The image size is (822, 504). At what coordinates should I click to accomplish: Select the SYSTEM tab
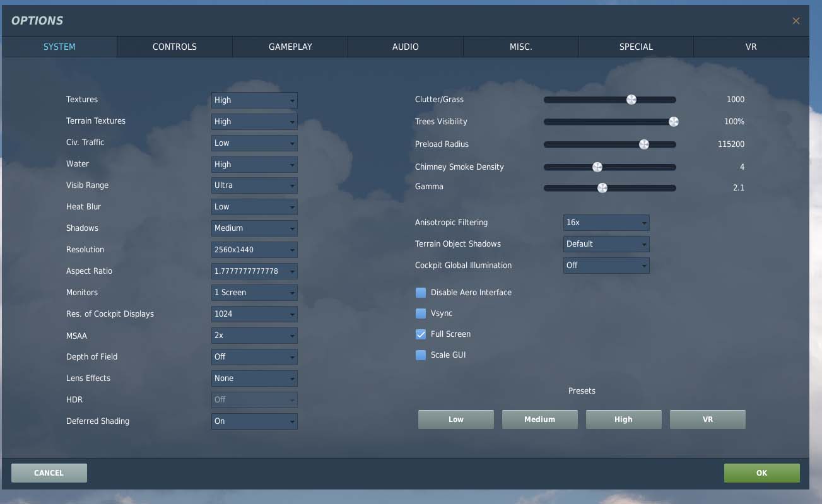pyautogui.click(x=59, y=47)
